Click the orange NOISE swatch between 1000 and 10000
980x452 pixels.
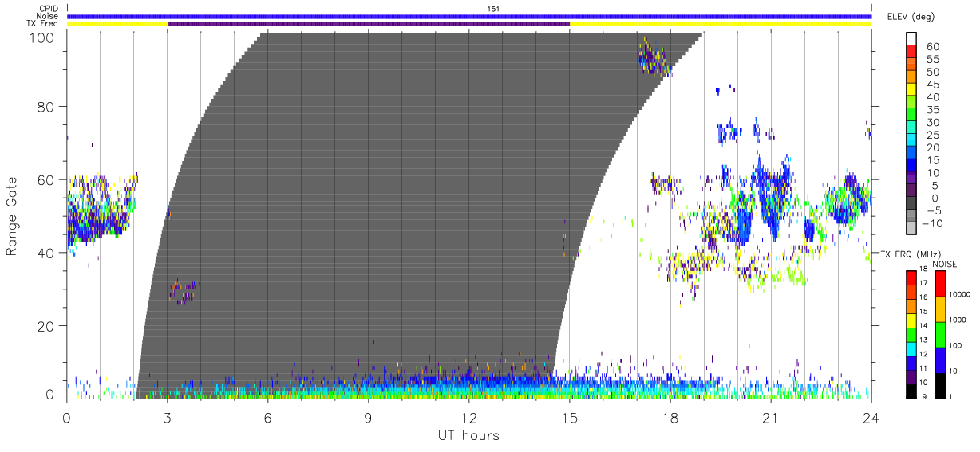click(940, 309)
